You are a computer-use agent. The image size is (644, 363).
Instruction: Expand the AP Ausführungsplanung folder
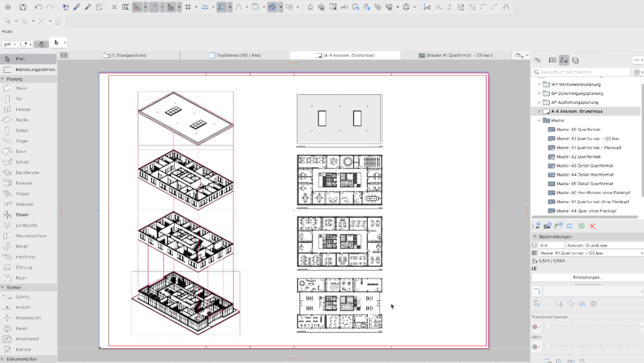click(539, 102)
